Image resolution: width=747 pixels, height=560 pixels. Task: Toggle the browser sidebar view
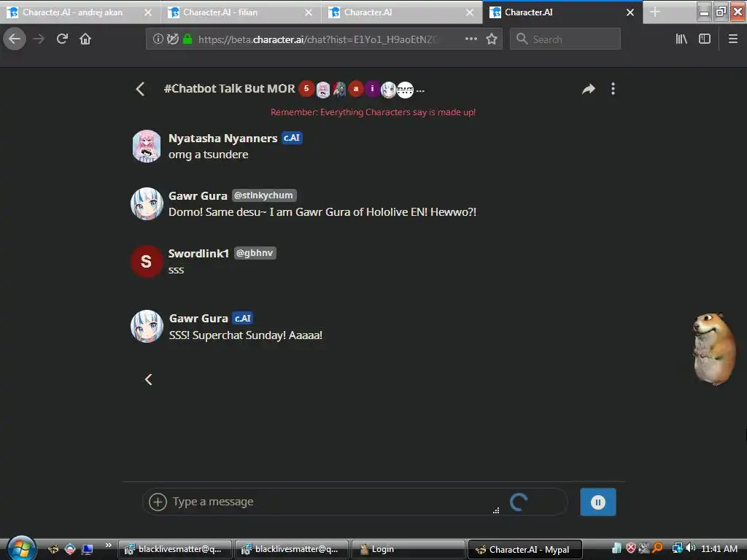pyautogui.click(x=705, y=39)
